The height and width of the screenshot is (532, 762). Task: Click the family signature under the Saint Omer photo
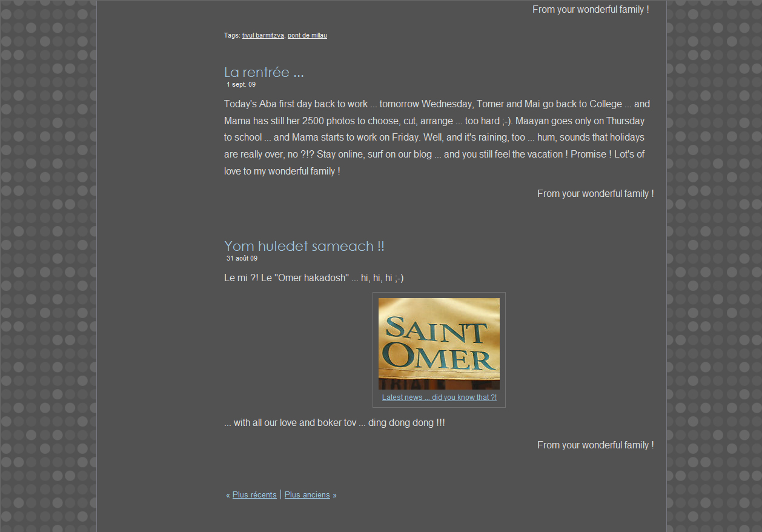[x=595, y=445]
